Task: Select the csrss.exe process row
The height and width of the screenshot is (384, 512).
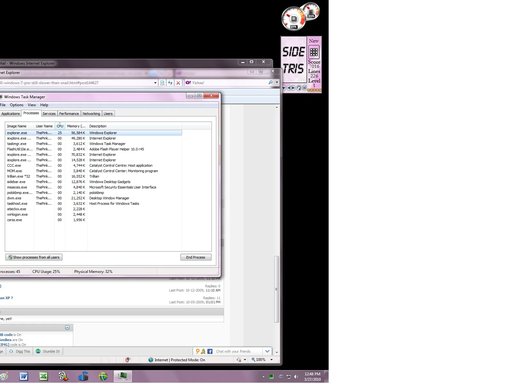Action: 94,220
